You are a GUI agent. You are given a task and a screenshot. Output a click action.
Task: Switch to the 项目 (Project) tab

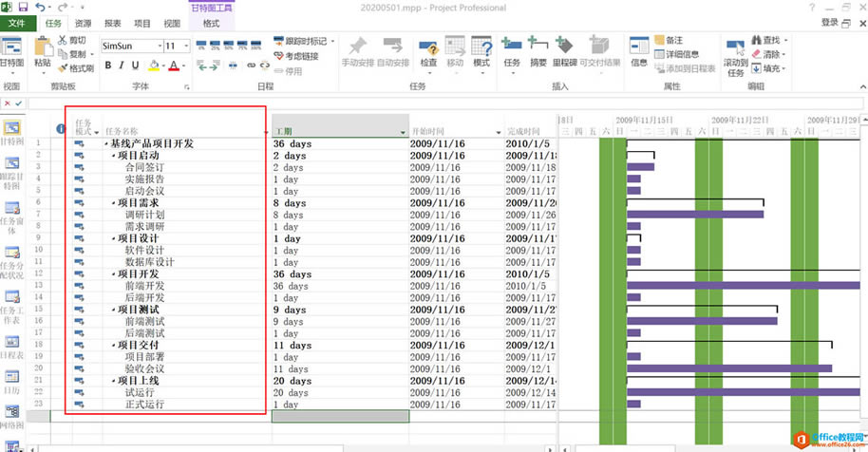point(142,23)
